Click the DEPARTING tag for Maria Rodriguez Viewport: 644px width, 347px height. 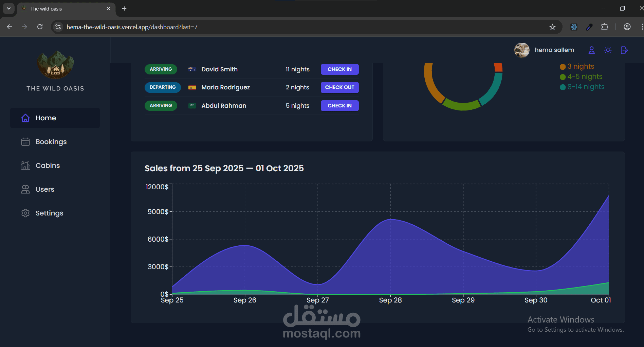coord(163,87)
